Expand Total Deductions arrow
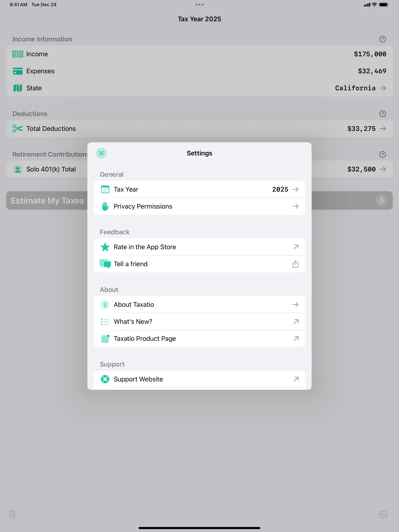Screen dimensions: 399x532 coord(383,129)
